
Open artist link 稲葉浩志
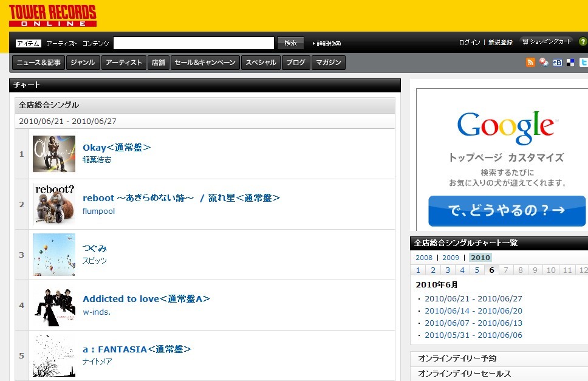point(97,160)
